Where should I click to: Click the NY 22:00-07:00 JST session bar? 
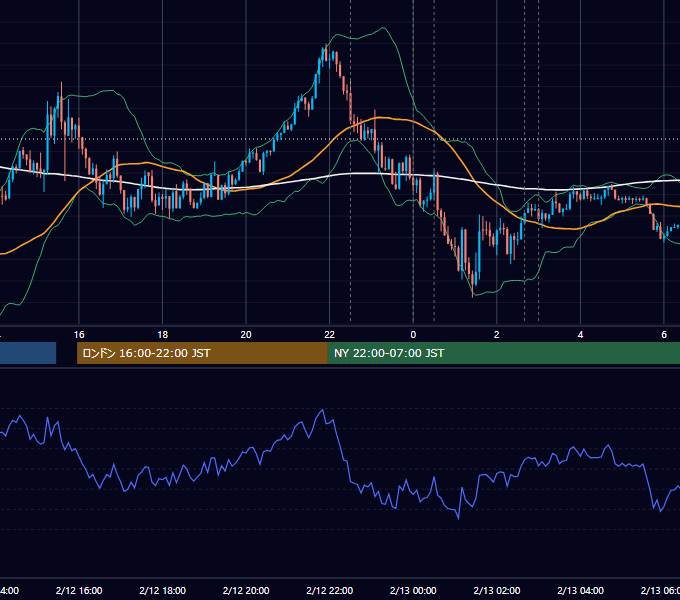503,353
